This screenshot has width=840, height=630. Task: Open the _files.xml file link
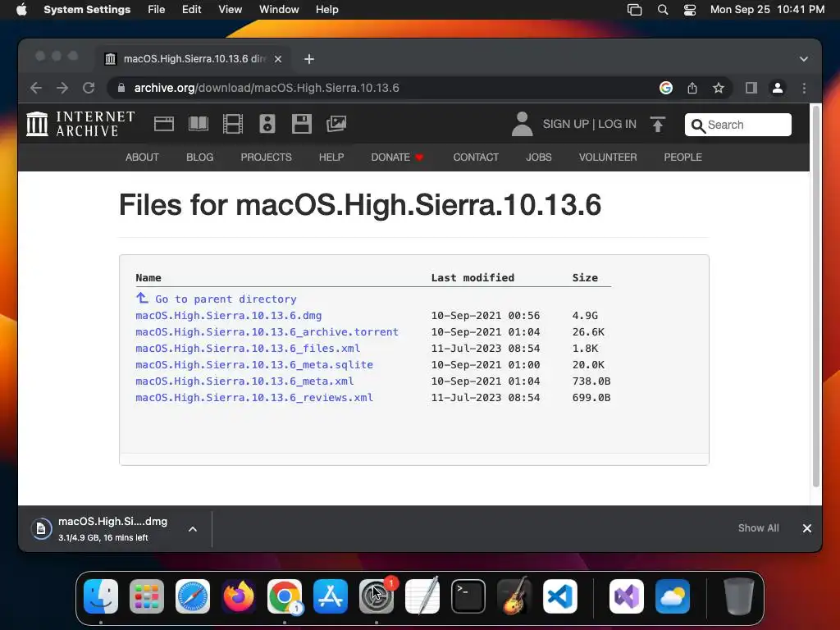pos(248,348)
